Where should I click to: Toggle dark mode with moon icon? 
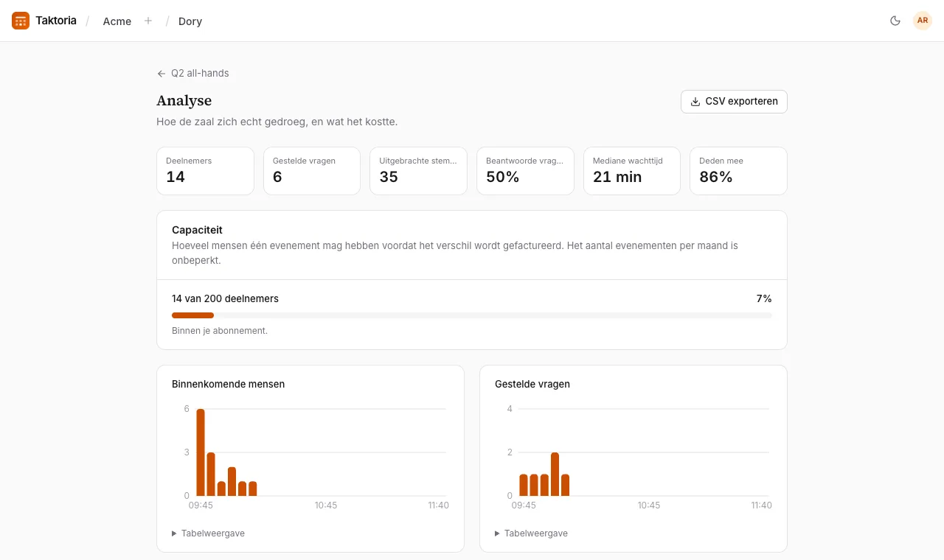click(x=895, y=21)
